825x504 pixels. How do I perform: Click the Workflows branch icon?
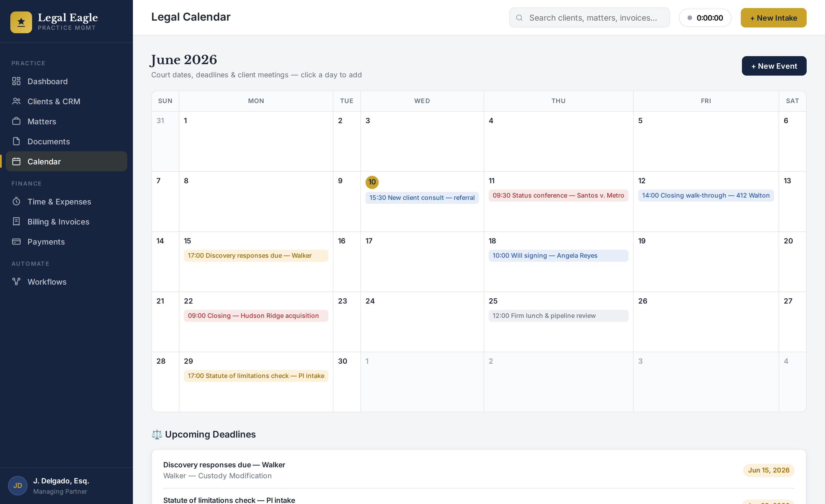[x=16, y=282]
